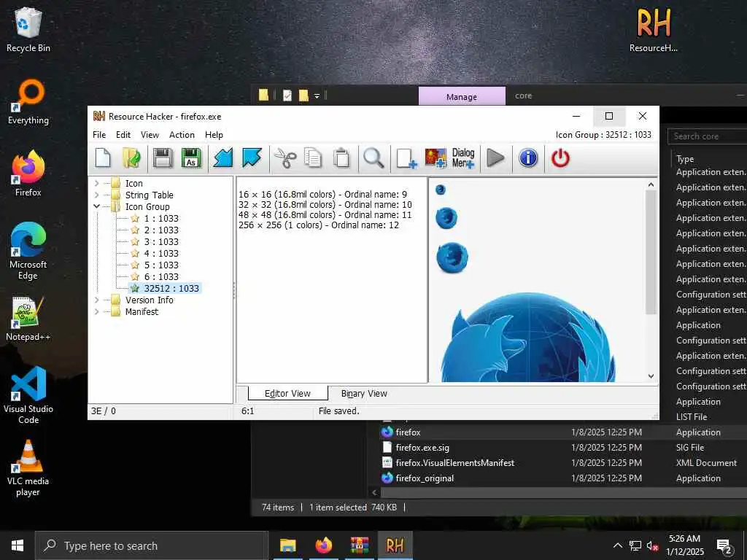Select the ResourceHacker desktop icon
The image size is (747, 560).
[653, 29]
